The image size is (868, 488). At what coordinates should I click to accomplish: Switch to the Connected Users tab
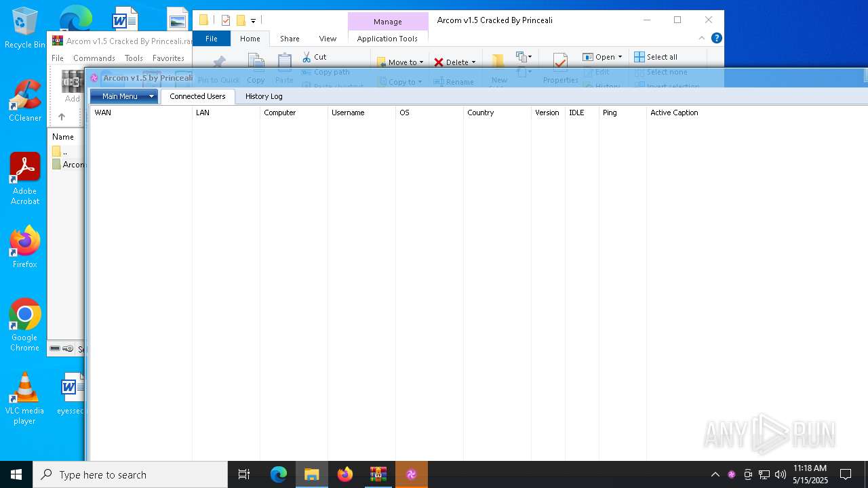click(197, 96)
